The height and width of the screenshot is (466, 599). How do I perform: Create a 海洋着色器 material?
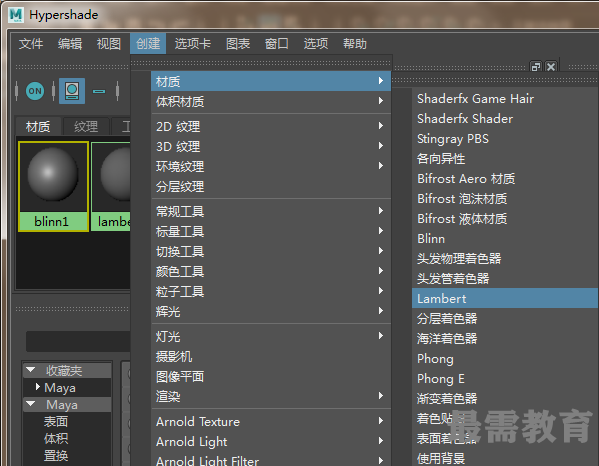pos(505,338)
